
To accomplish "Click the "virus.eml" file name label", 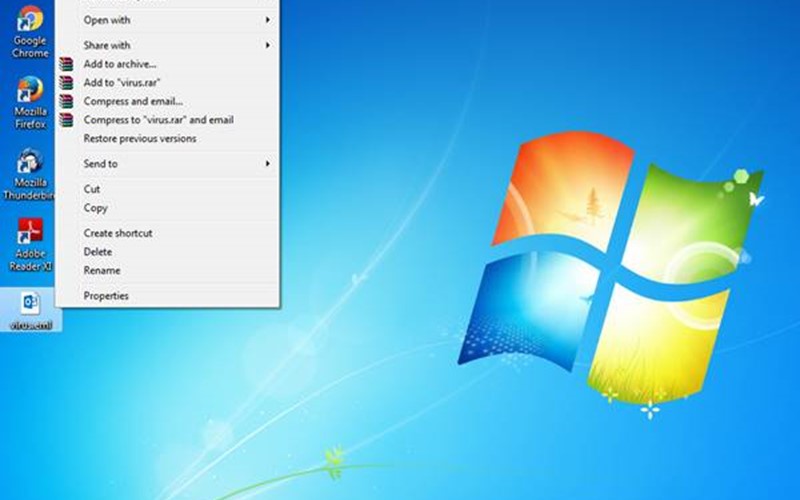I will coord(31,325).
